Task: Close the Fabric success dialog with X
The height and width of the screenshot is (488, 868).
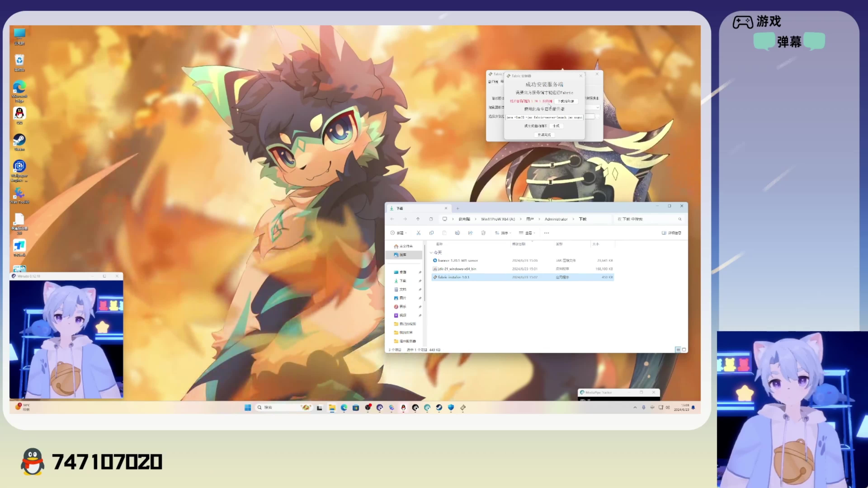Action: pos(580,76)
